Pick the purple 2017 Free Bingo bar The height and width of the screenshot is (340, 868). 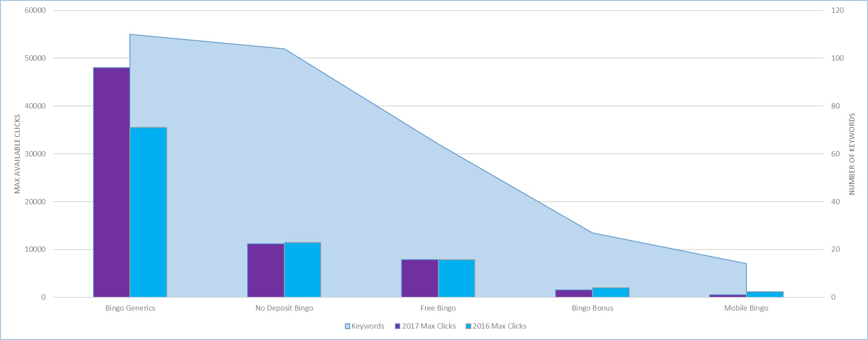(420, 278)
